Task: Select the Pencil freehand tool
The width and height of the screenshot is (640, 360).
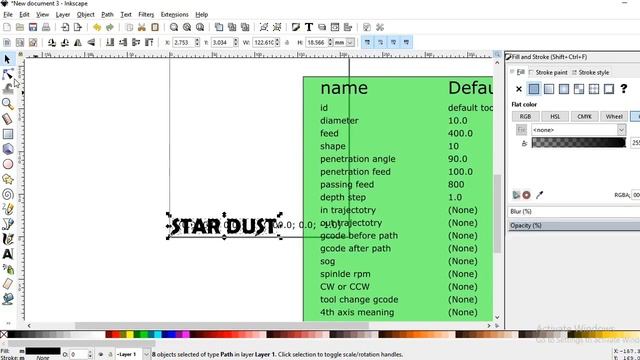Action: tap(7, 209)
